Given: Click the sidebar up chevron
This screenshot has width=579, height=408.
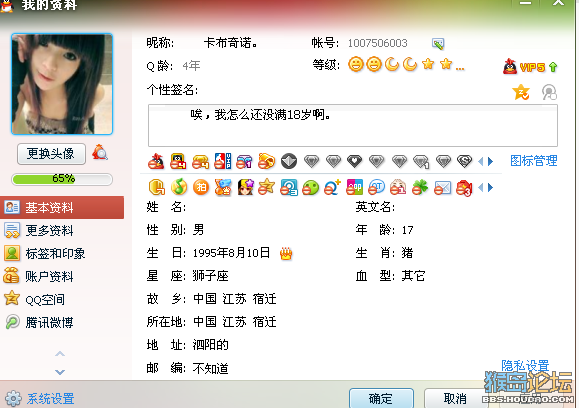Looking at the screenshot, I should point(60,354).
